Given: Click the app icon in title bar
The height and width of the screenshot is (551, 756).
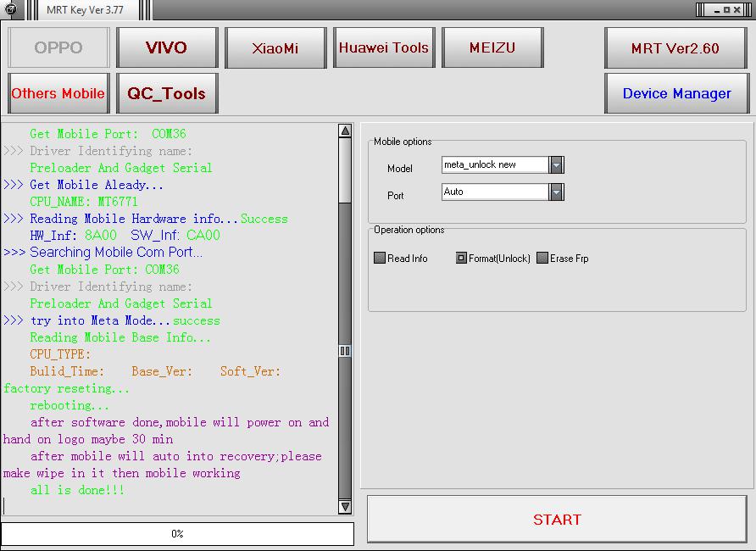Looking at the screenshot, I should [x=10, y=8].
